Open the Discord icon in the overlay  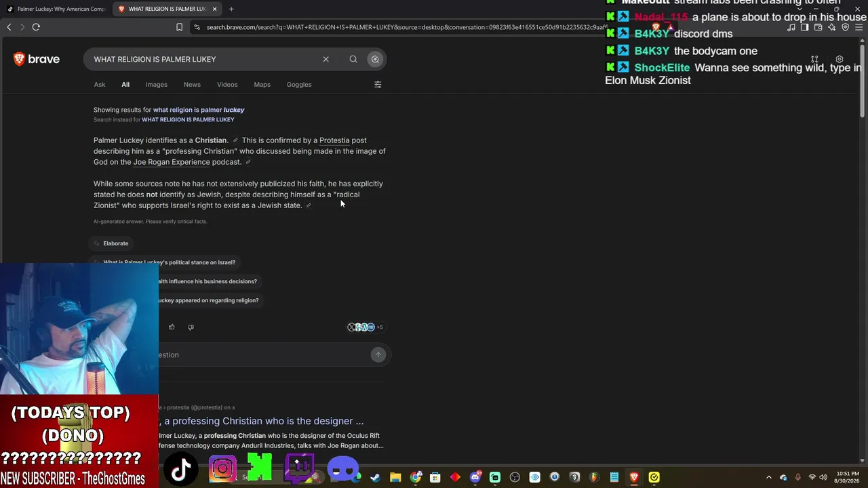tap(343, 469)
